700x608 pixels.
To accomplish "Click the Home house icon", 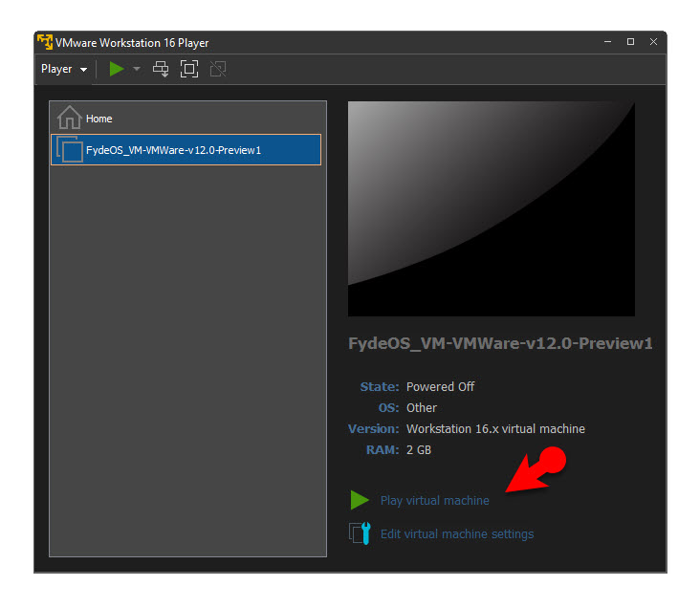I will 69,118.
